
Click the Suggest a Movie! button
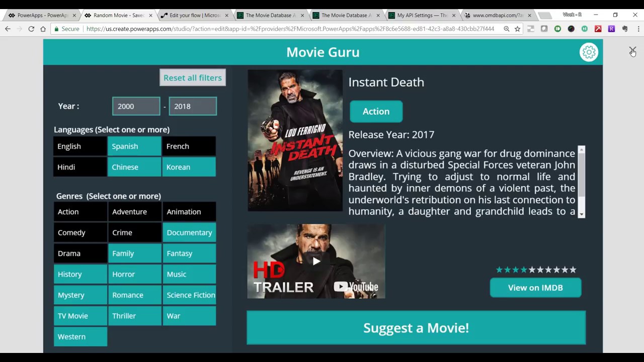(416, 328)
